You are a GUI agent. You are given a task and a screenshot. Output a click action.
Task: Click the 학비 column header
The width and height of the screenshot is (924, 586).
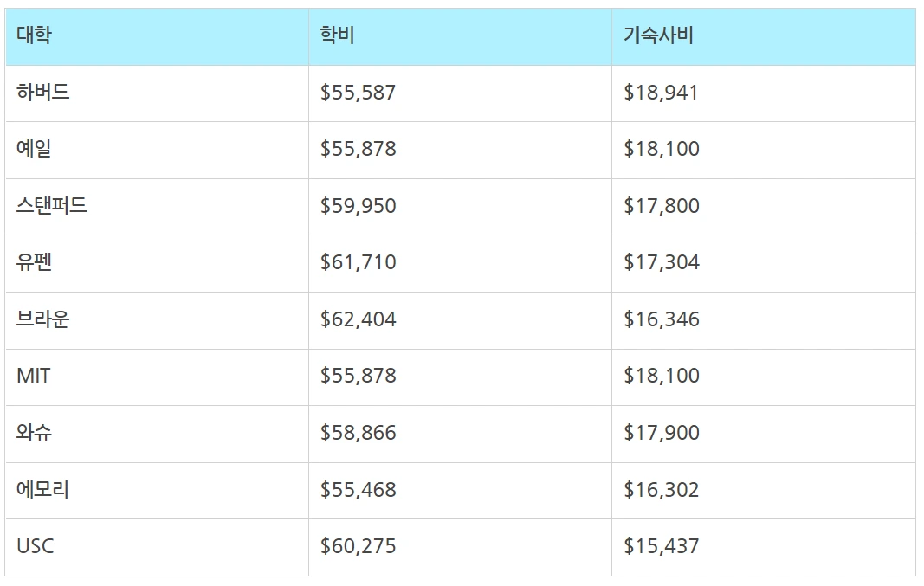click(x=337, y=35)
